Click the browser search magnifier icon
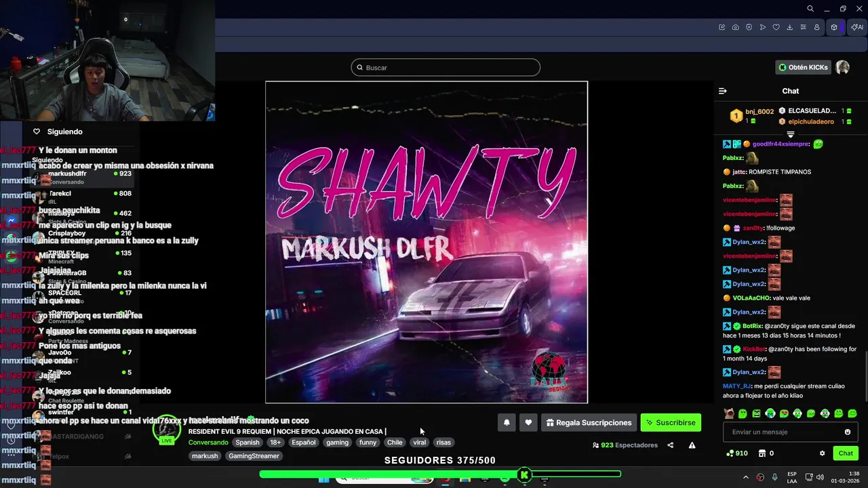This screenshot has width=868, height=488. tap(810, 9)
